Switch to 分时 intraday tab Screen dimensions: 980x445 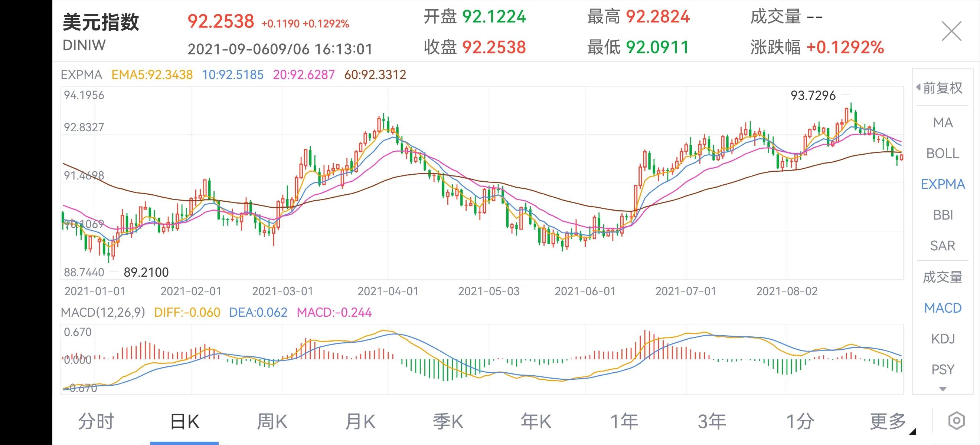coord(96,421)
